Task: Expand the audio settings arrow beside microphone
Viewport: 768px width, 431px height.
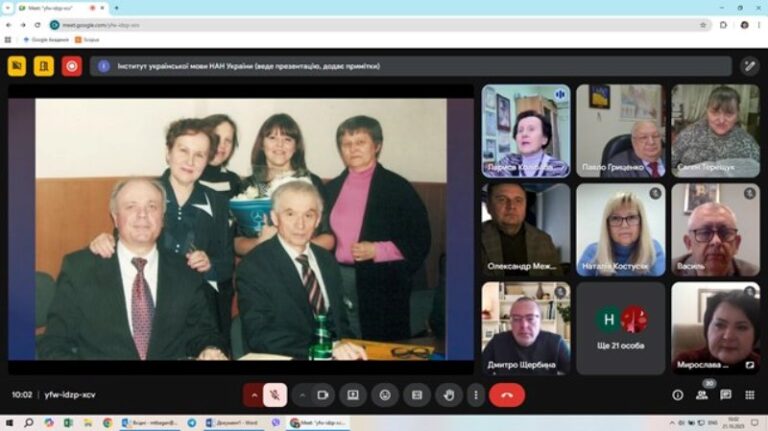Action: 254,395
